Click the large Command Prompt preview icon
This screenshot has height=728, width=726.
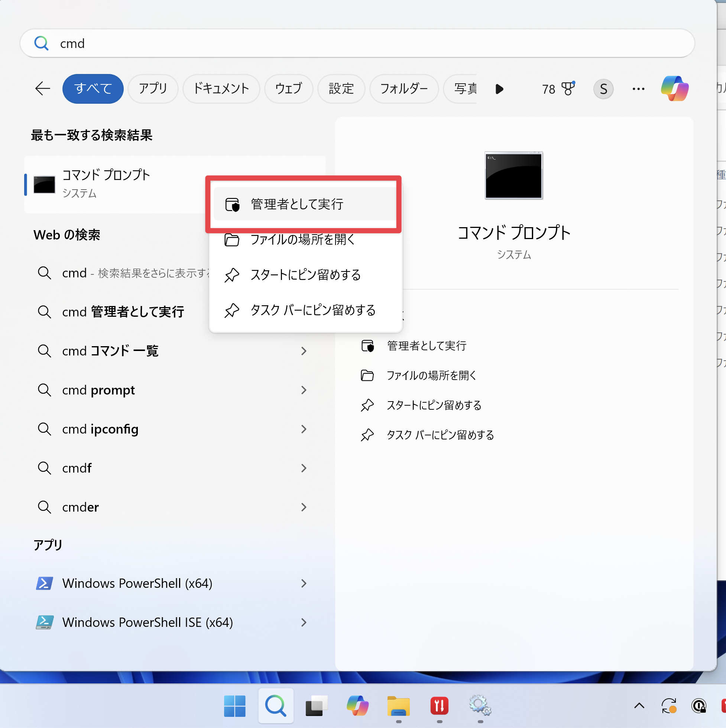click(513, 175)
